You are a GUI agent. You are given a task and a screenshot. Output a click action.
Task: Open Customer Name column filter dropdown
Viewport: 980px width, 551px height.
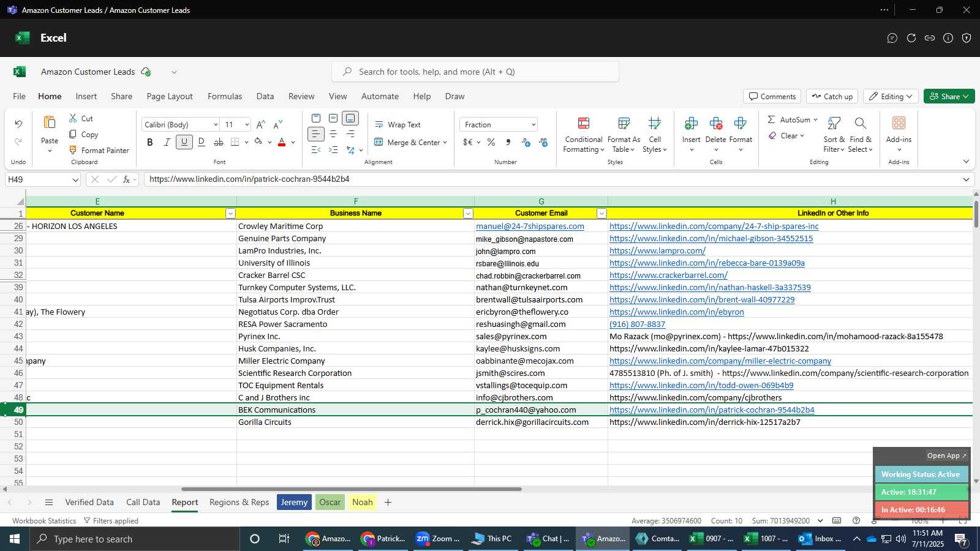[230, 213]
